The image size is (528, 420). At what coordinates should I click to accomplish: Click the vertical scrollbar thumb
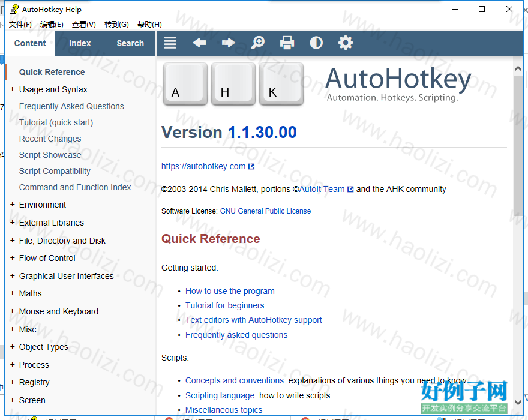(518, 146)
